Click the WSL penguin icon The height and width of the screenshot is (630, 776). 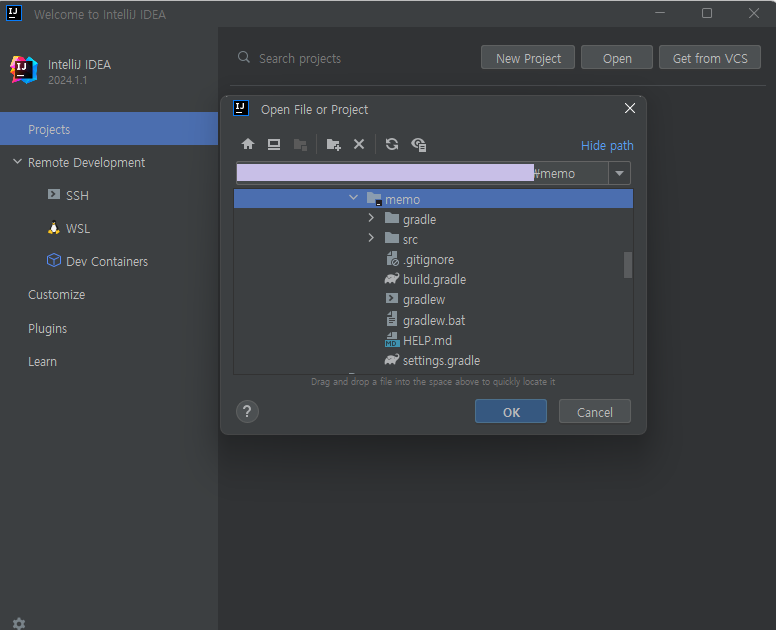pos(53,228)
